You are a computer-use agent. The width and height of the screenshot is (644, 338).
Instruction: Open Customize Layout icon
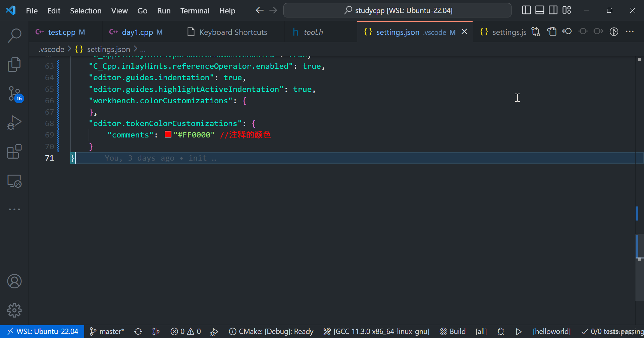click(x=567, y=10)
